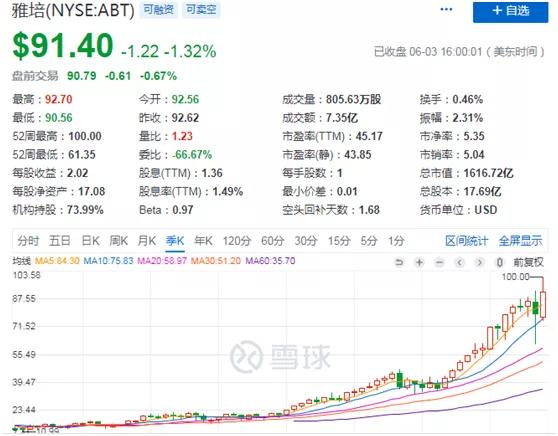Open 区间统计 range statistics

(x=466, y=241)
